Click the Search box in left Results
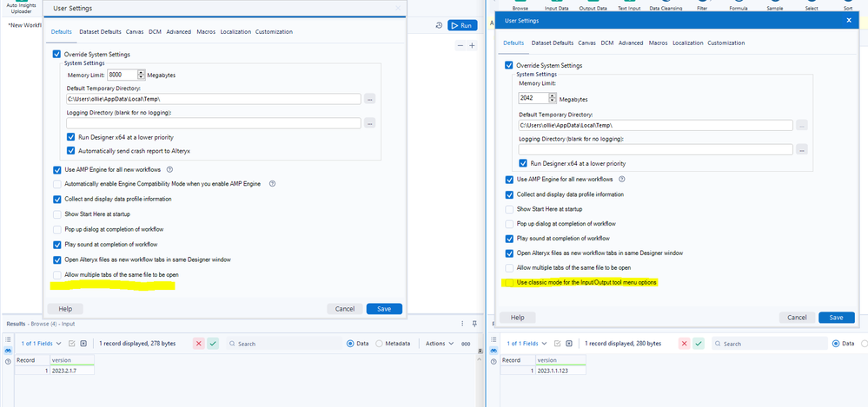Image resolution: width=868 pixels, height=407 pixels. click(283, 344)
